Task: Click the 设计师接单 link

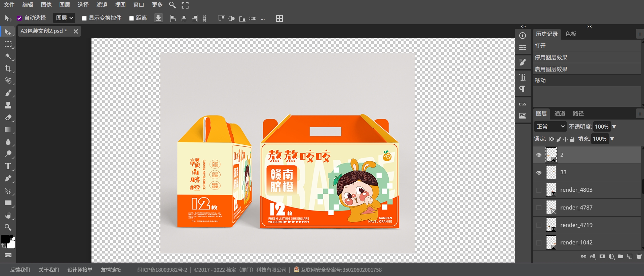Action: [80, 270]
